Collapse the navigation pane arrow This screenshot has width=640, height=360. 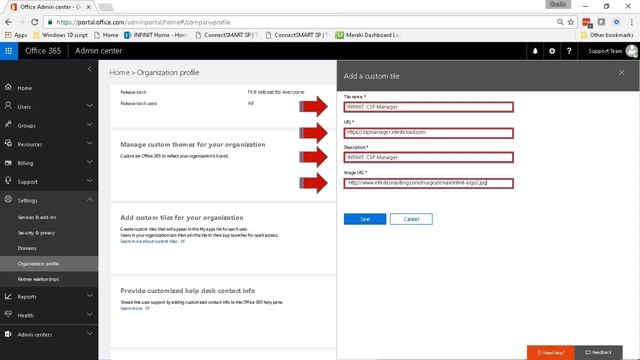[x=89, y=69]
